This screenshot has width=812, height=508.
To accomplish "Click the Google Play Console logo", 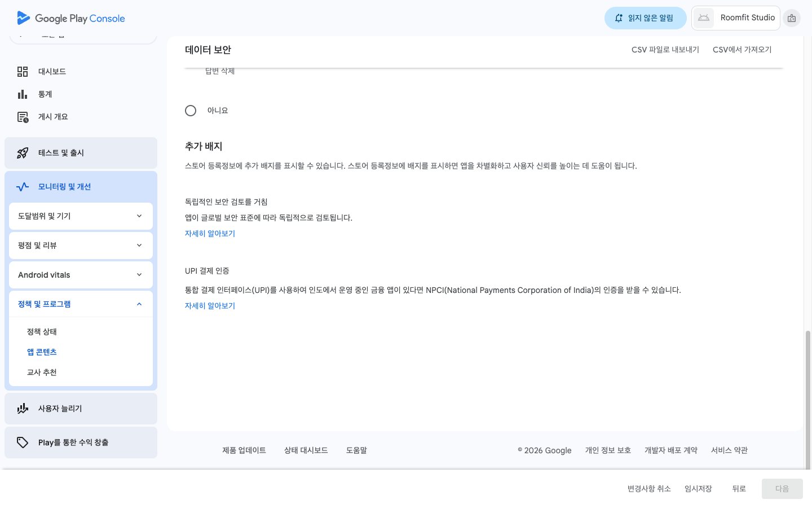I will pos(71,18).
